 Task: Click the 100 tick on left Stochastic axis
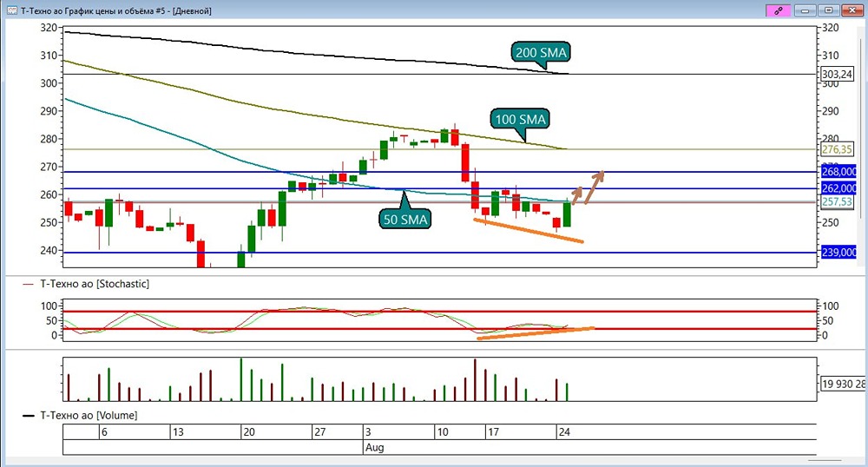49,306
